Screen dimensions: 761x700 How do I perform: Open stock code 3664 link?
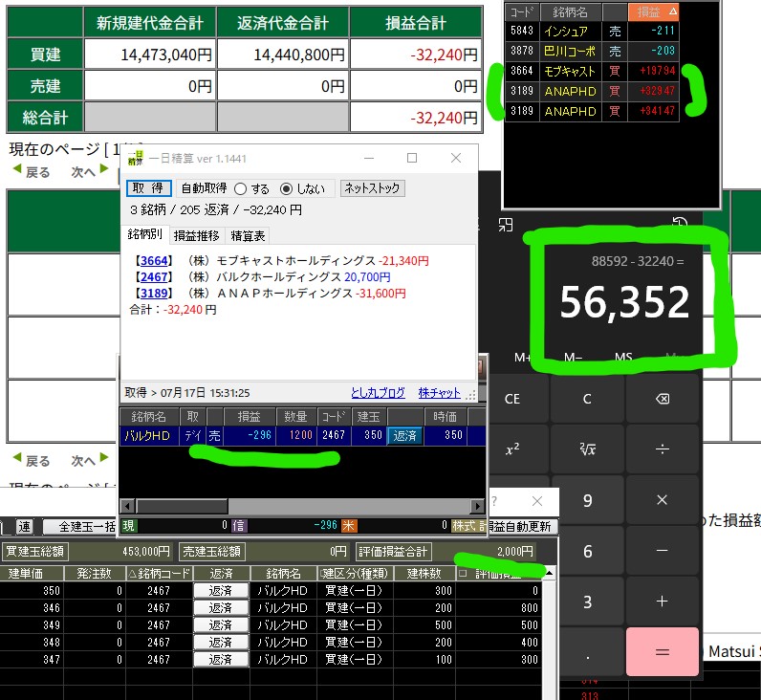coord(154,261)
